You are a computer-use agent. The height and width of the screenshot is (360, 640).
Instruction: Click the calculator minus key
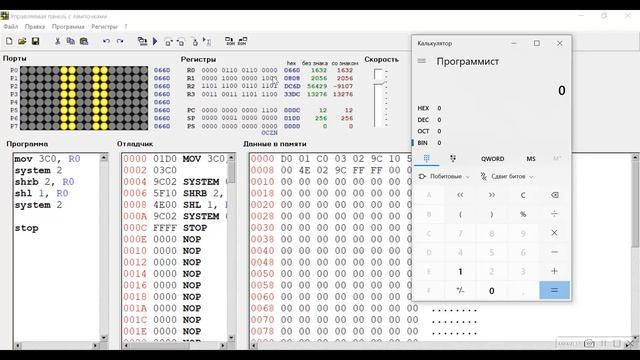point(554,252)
